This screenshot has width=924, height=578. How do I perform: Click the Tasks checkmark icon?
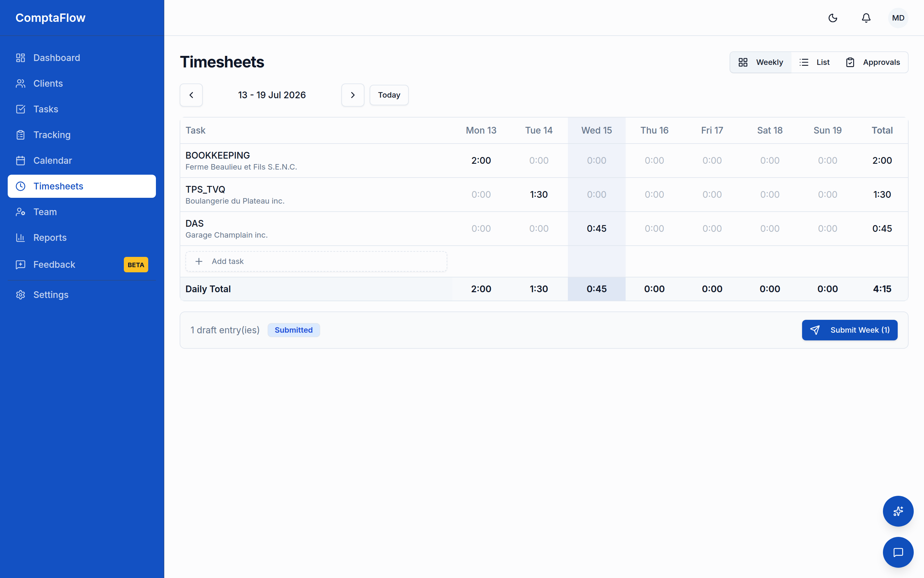pos(21,109)
